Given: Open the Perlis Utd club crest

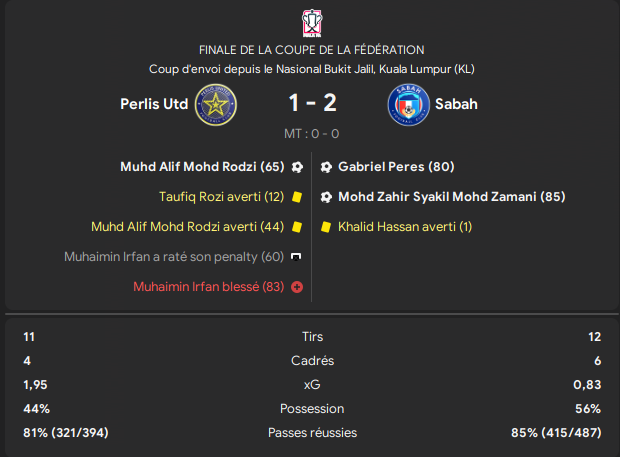Looking at the screenshot, I should [x=215, y=105].
